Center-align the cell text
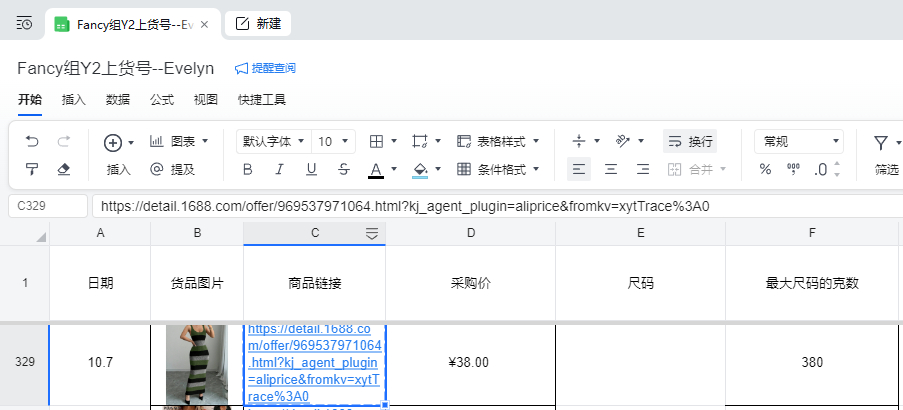 pos(611,169)
